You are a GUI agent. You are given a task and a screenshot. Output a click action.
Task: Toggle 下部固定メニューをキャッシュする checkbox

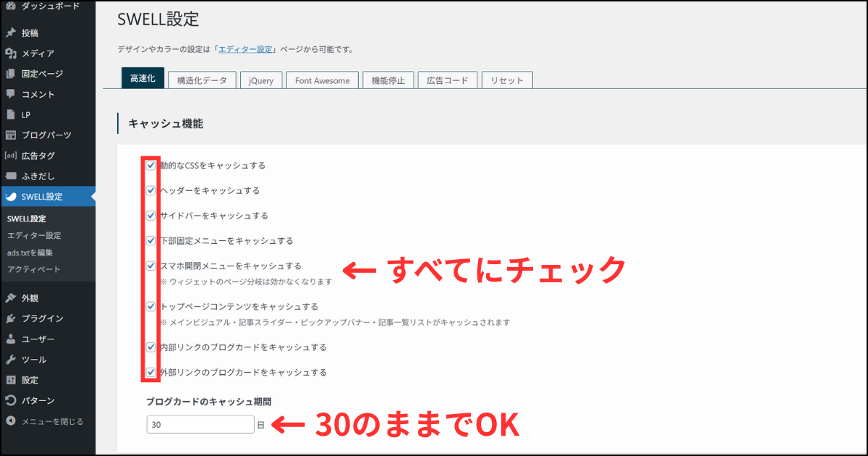tap(151, 240)
